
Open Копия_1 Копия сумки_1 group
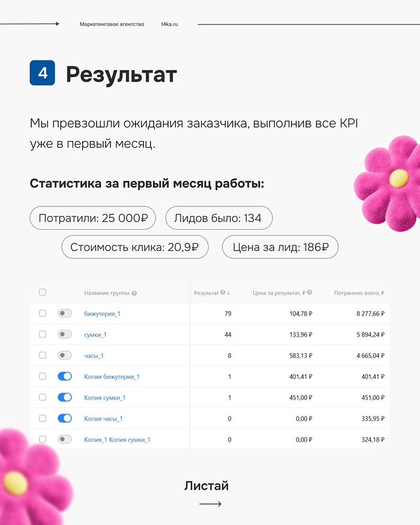117,440
